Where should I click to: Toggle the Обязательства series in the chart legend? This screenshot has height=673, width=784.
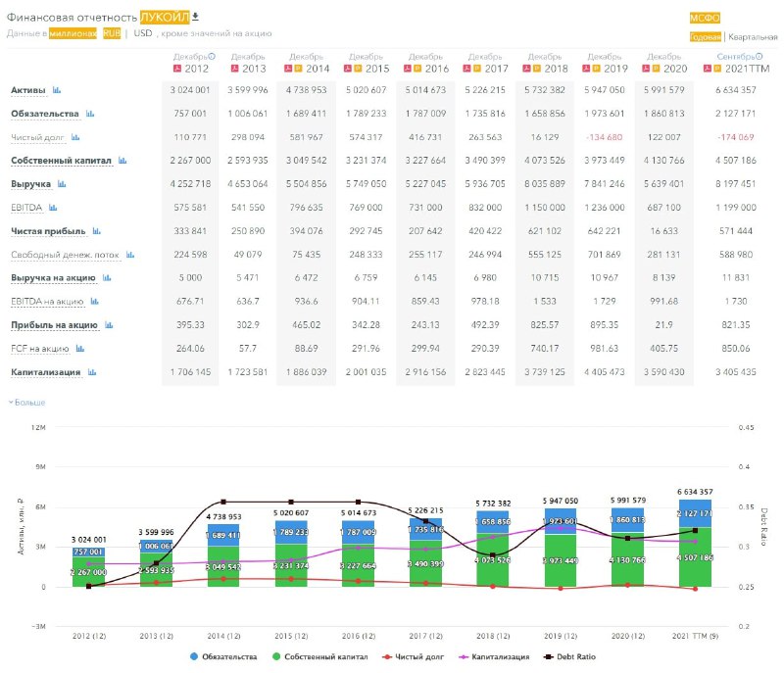tap(223, 656)
